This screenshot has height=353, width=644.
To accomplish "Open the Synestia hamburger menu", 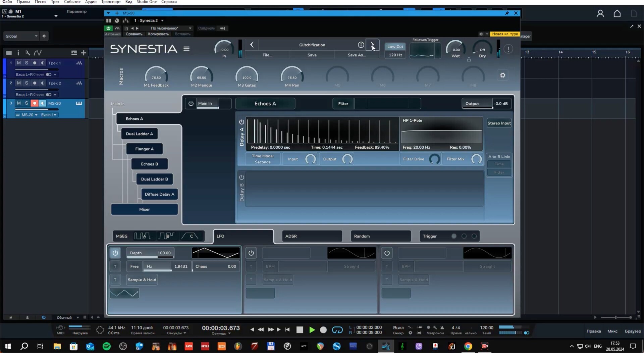I will point(186,49).
